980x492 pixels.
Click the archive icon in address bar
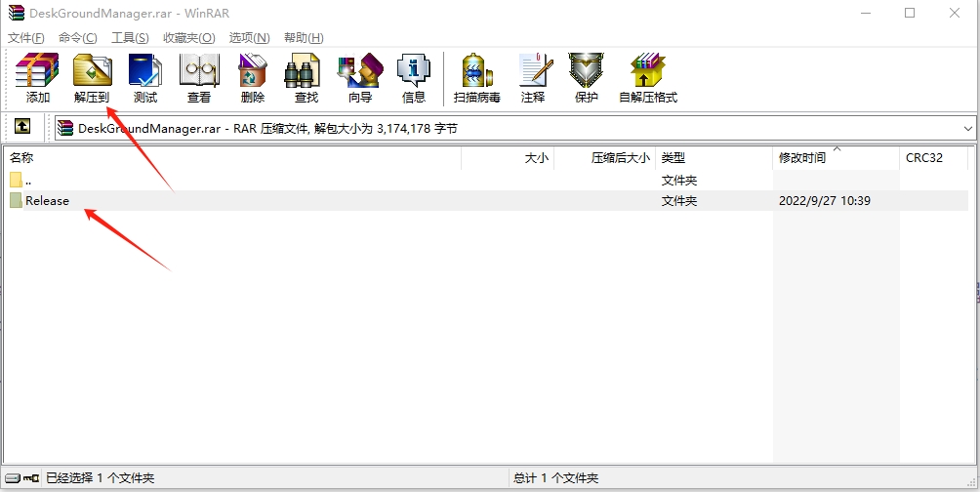65,128
